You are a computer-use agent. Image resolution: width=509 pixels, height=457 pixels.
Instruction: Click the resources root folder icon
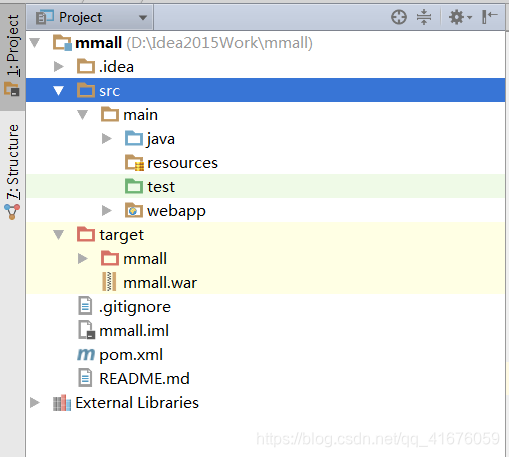pos(134,163)
